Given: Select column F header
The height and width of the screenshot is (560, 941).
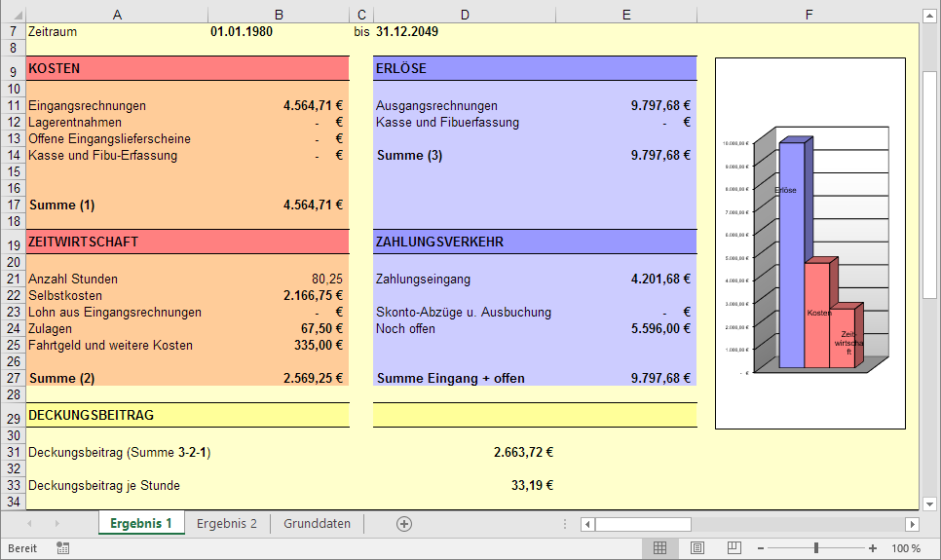Looking at the screenshot, I should click(809, 15).
